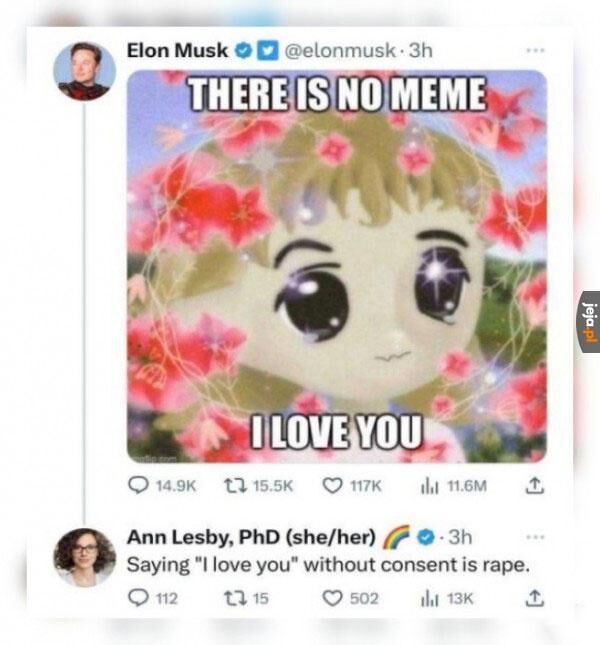The width and height of the screenshot is (600, 645).
Task: Expand the 'There is no meme' image
Action: coord(337,267)
